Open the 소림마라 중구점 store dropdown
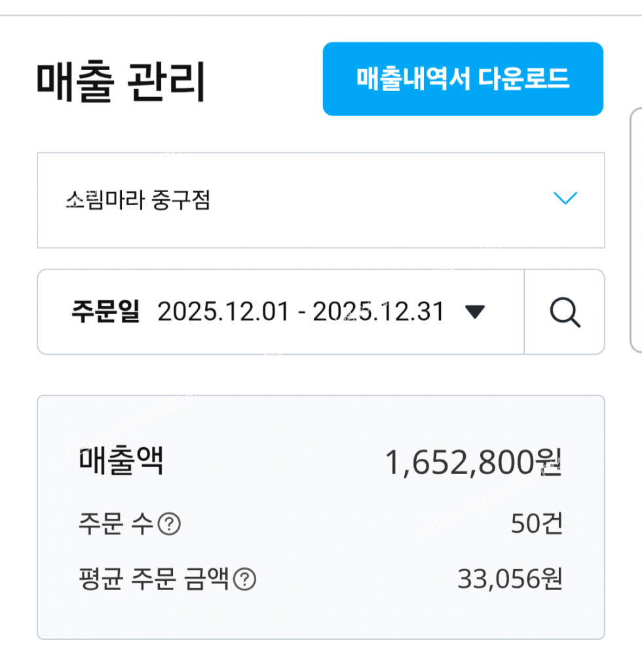 click(x=321, y=200)
